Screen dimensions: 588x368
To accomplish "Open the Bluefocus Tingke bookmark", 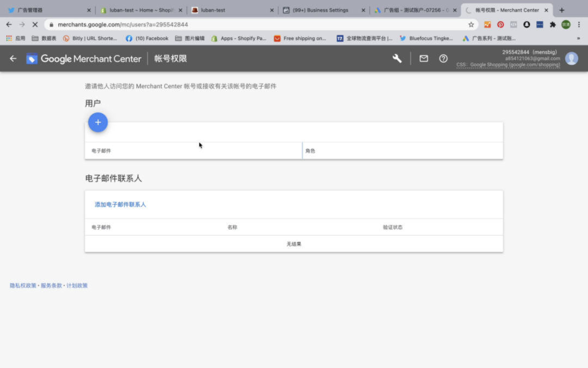I will pos(426,38).
